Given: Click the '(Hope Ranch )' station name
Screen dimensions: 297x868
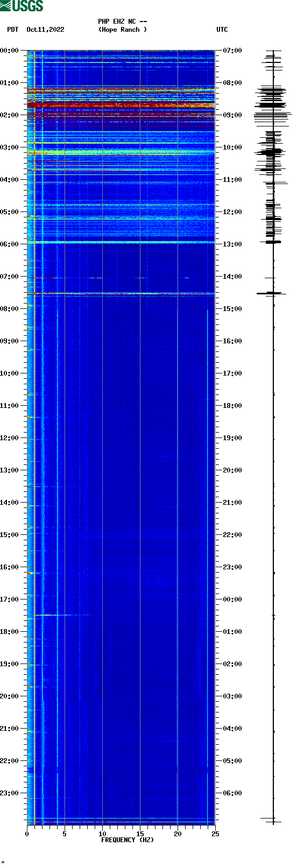Looking at the screenshot, I should pos(123,30).
